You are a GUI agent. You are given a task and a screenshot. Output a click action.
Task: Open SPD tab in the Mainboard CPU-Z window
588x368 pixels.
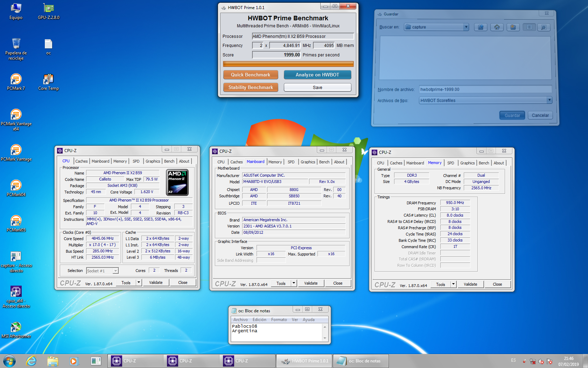click(291, 162)
